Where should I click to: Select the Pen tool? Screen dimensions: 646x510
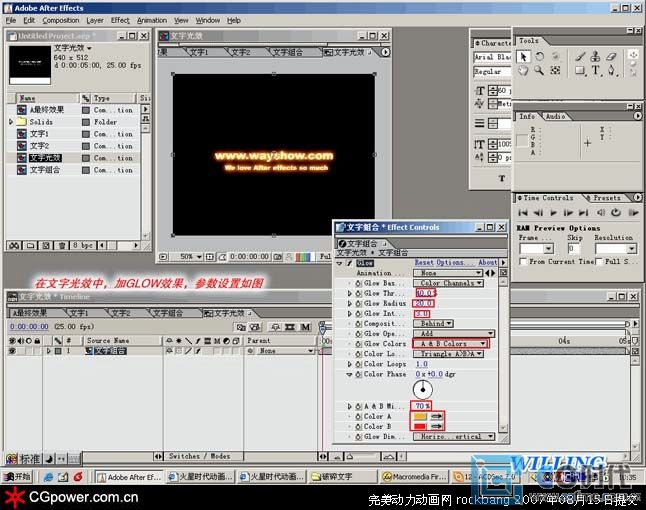tap(611, 70)
